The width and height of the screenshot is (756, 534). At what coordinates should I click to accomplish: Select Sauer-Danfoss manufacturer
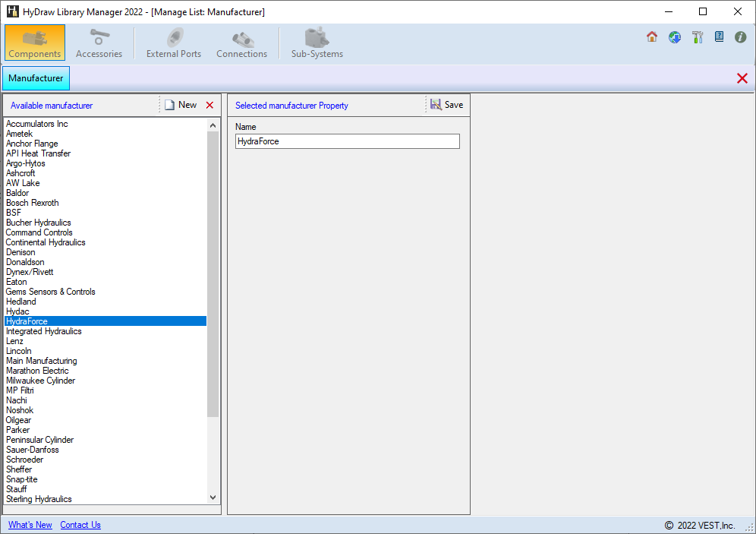click(106, 450)
